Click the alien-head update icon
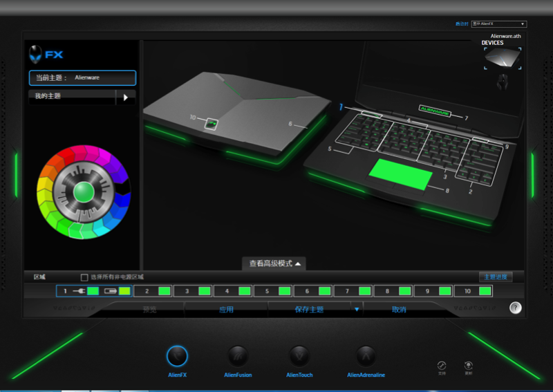 [x=469, y=366]
